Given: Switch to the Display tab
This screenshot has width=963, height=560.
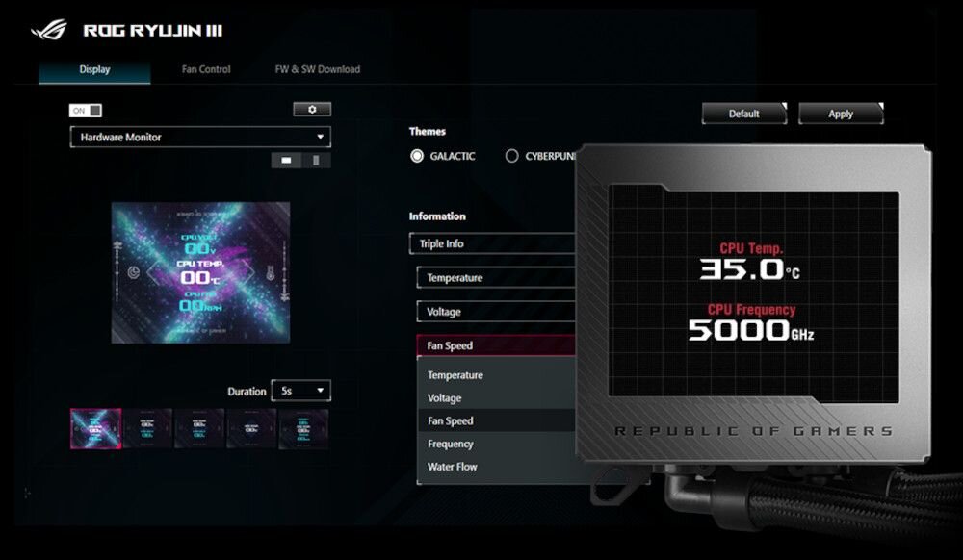Looking at the screenshot, I should 93,69.
